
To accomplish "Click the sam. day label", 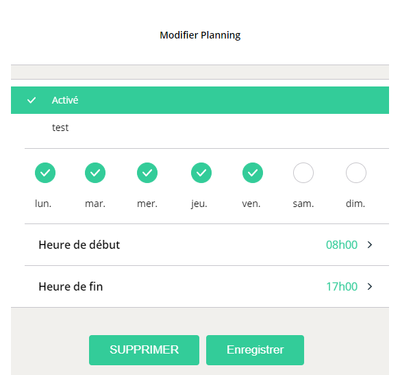I will (303, 203).
